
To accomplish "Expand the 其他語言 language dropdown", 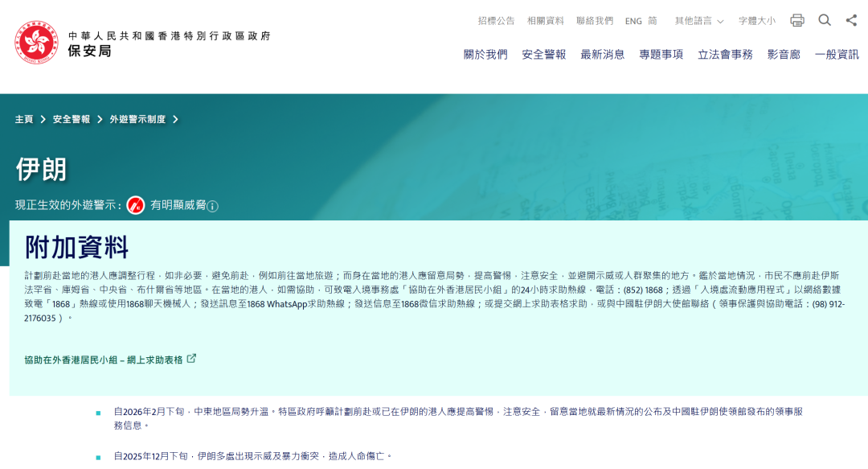I will click(x=698, y=21).
